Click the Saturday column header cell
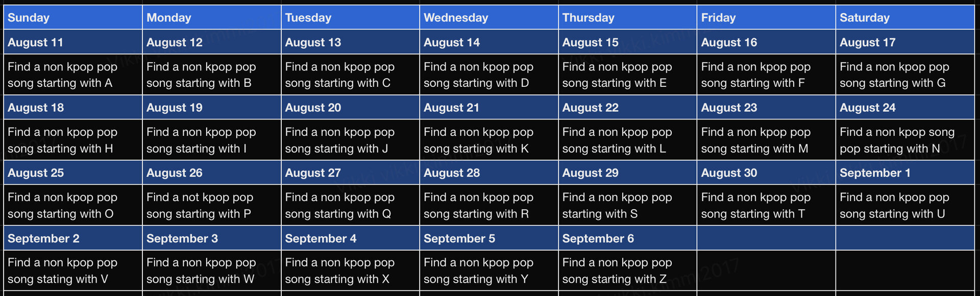The image size is (980, 296). pos(905,17)
